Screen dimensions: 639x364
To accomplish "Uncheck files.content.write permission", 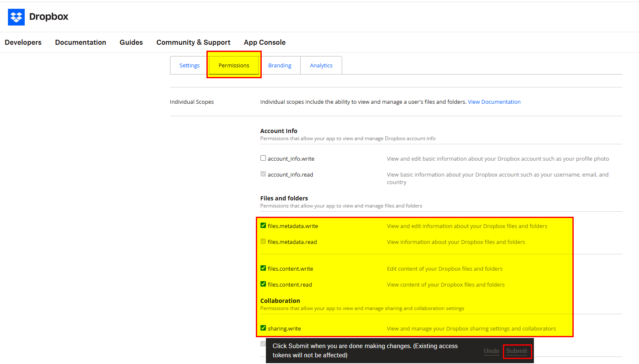I will pos(263,268).
